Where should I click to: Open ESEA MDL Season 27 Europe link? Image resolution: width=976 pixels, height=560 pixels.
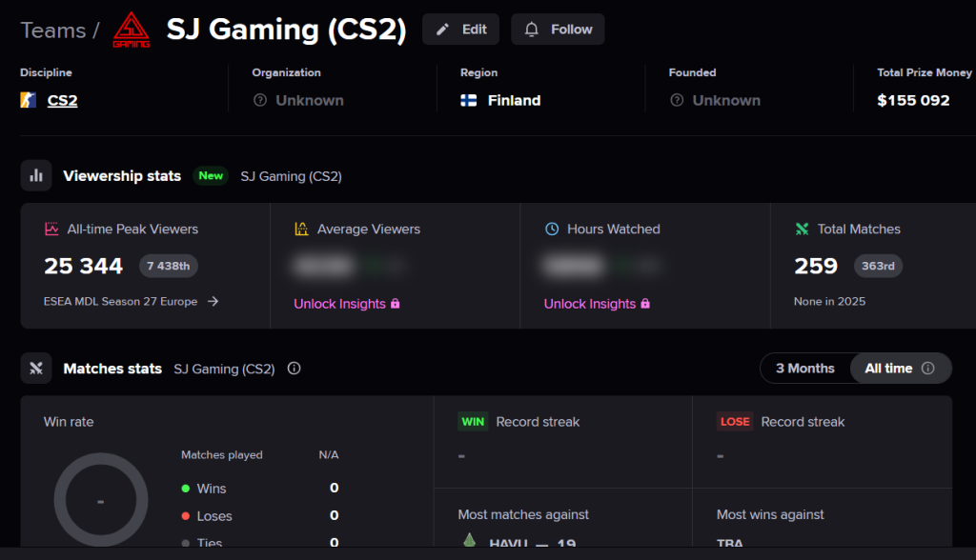[x=121, y=301]
